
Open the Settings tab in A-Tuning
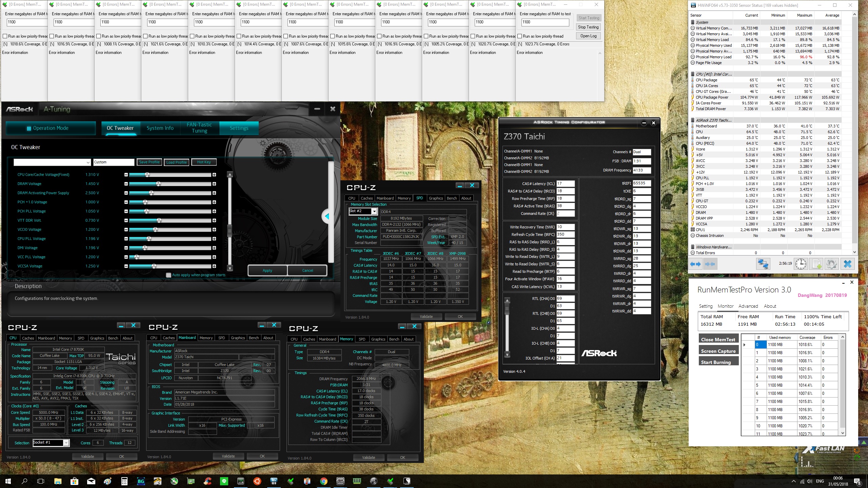239,128
